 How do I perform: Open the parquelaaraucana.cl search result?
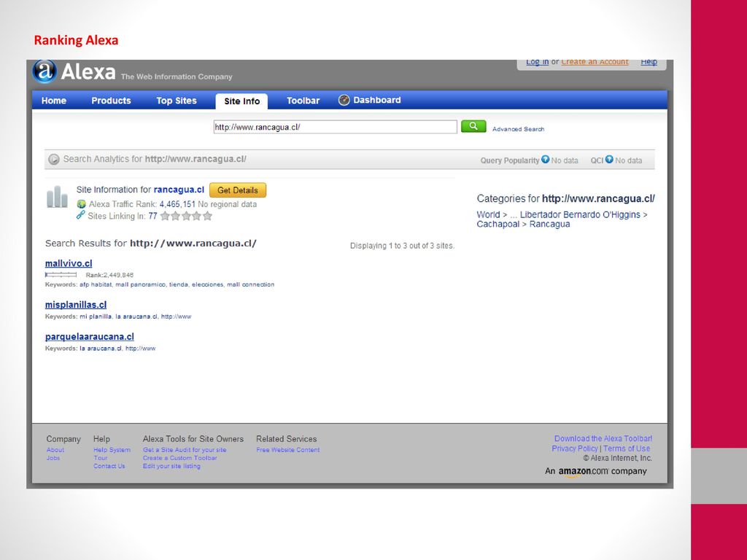90,337
